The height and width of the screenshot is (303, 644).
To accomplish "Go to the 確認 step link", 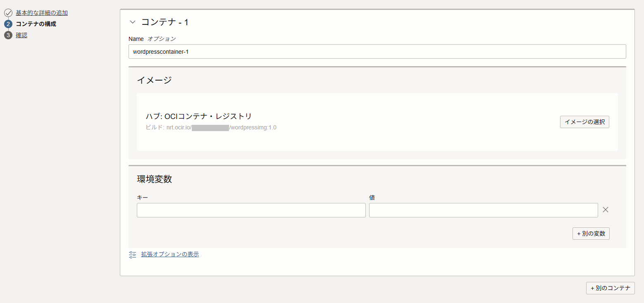I will (21, 35).
